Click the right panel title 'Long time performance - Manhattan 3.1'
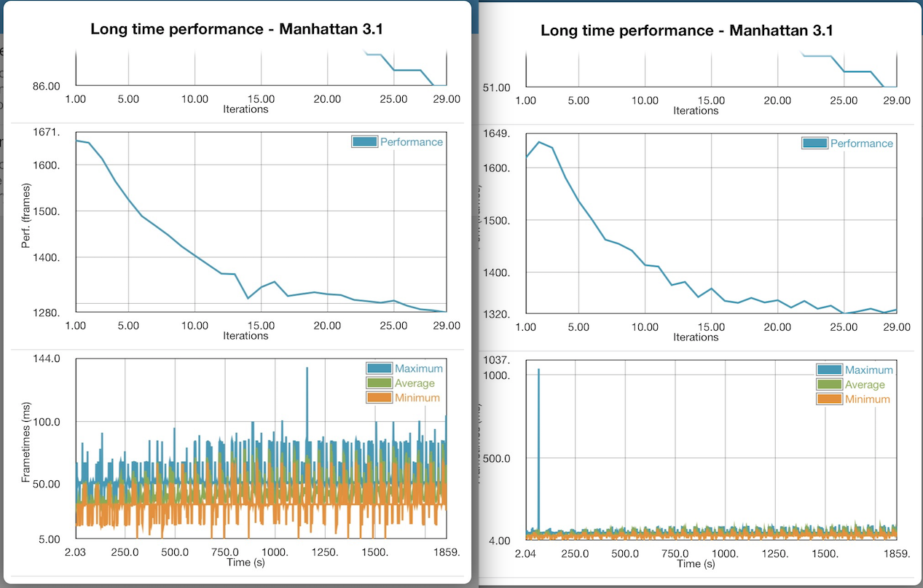This screenshot has width=923, height=588. pyautogui.click(x=687, y=31)
